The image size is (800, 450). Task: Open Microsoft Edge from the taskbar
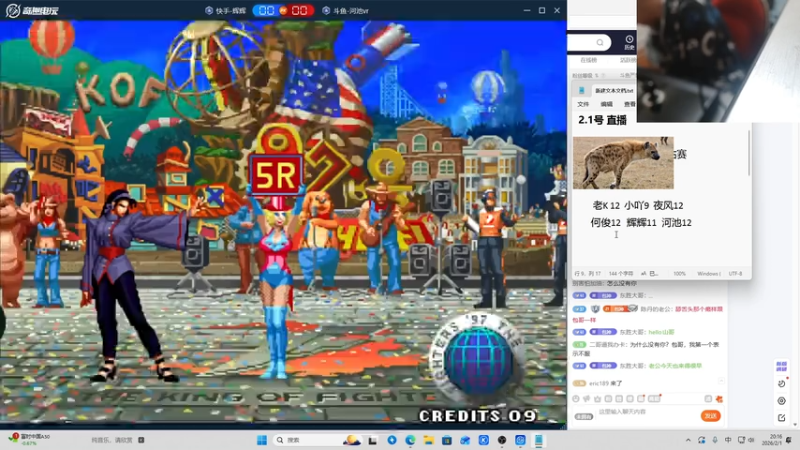(x=410, y=440)
